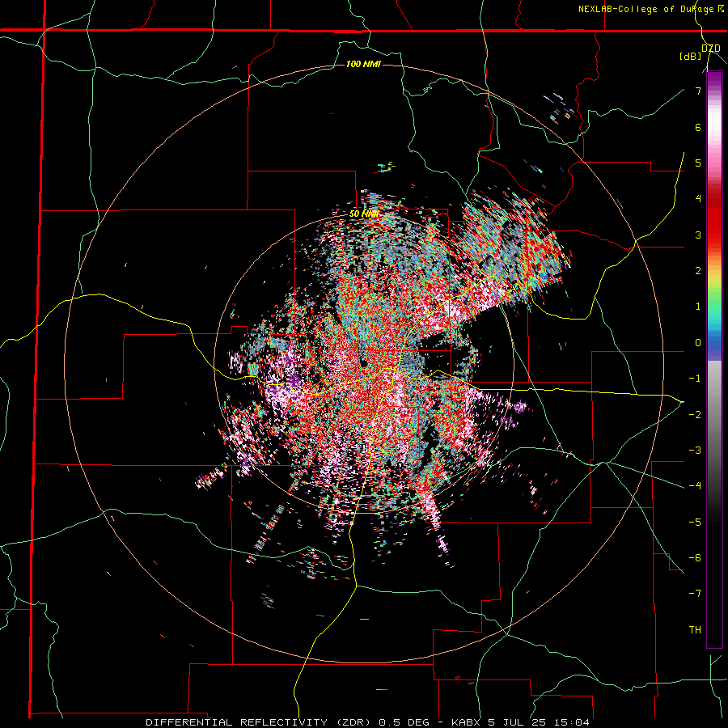Click the -4 value on color scale
This screenshot has width=728, height=728.
tap(695, 485)
